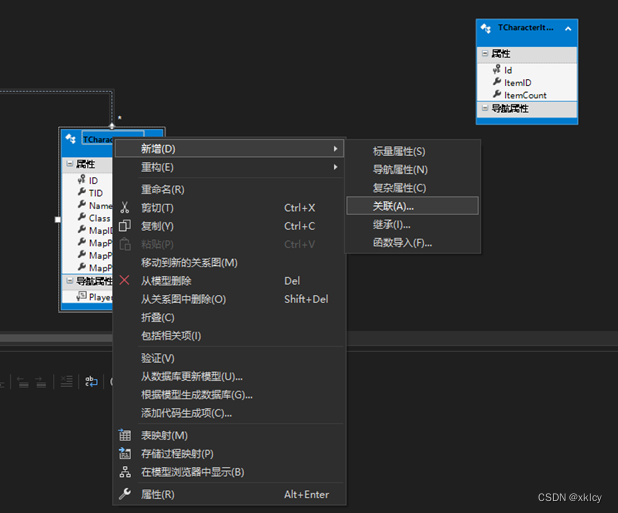Click the table mapping grid icon
The width and height of the screenshot is (618, 513).
click(x=125, y=435)
